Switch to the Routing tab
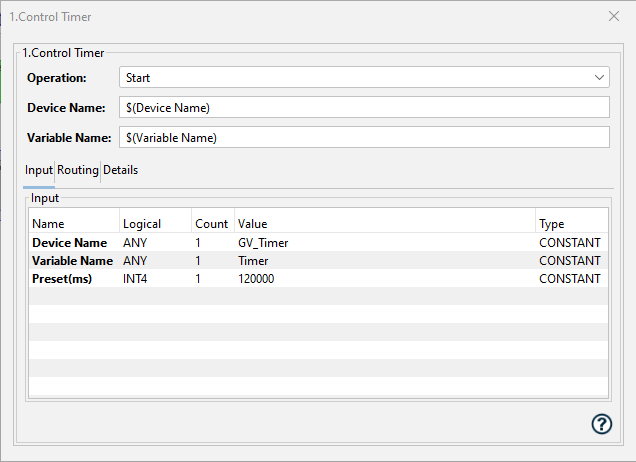636x462 pixels. [x=78, y=170]
